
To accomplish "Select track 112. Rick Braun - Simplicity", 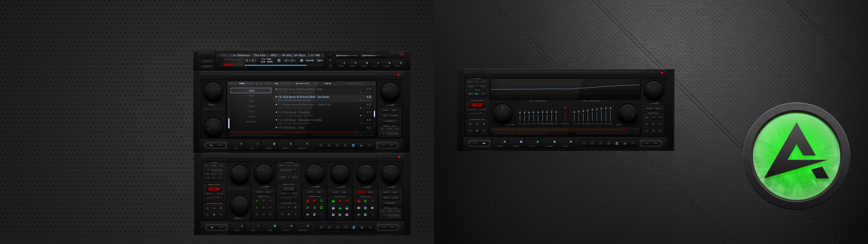I will point(323,114).
